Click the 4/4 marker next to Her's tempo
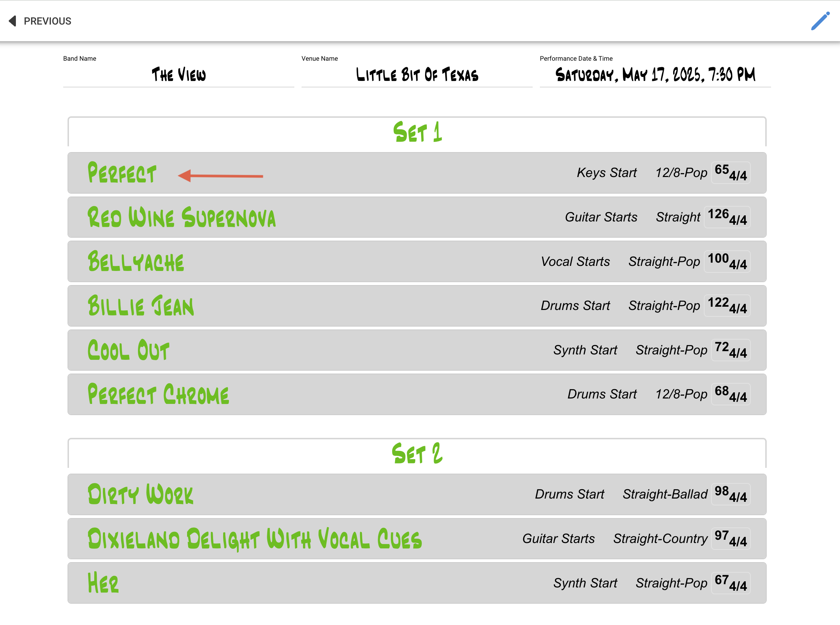This screenshot has width=840, height=625. pyautogui.click(x=738, y=586)
